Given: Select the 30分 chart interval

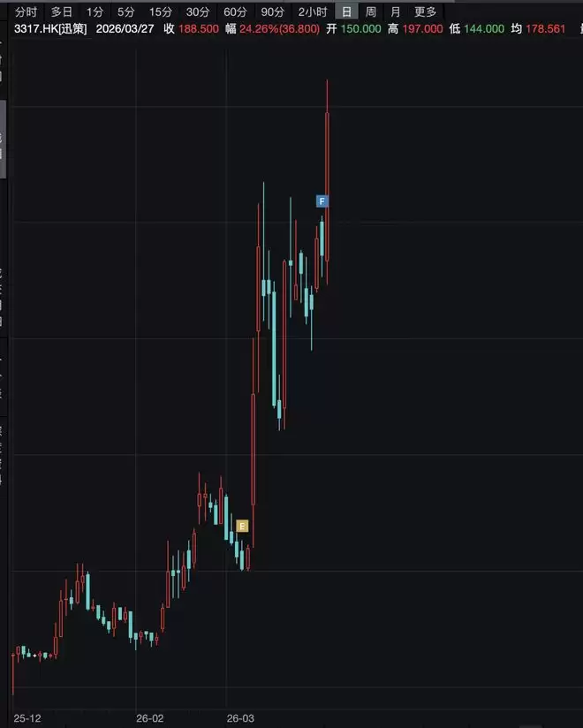Looking at the screenshot, I should pos(197,12).
